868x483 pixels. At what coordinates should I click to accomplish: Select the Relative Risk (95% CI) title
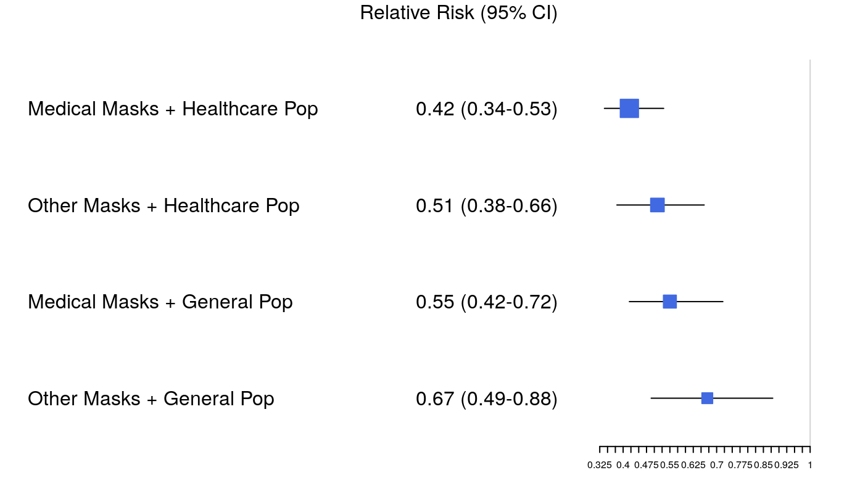458,13
